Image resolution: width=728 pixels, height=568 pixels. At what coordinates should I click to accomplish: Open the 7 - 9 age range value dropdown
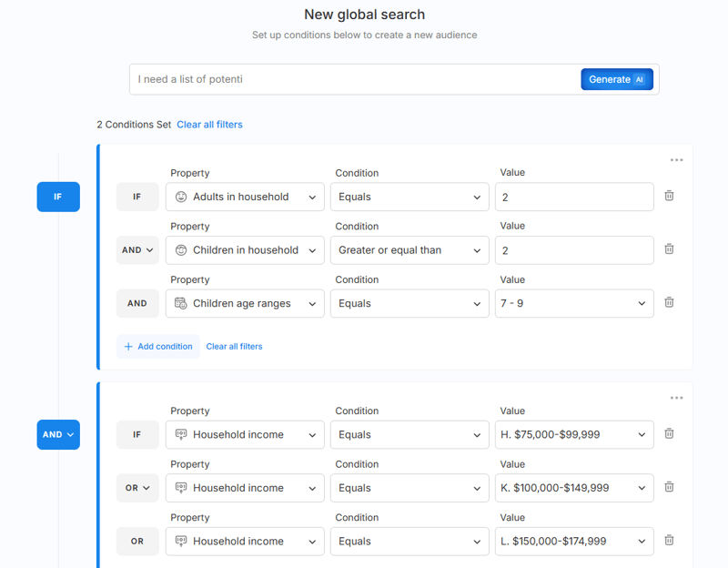coord(573,303)
